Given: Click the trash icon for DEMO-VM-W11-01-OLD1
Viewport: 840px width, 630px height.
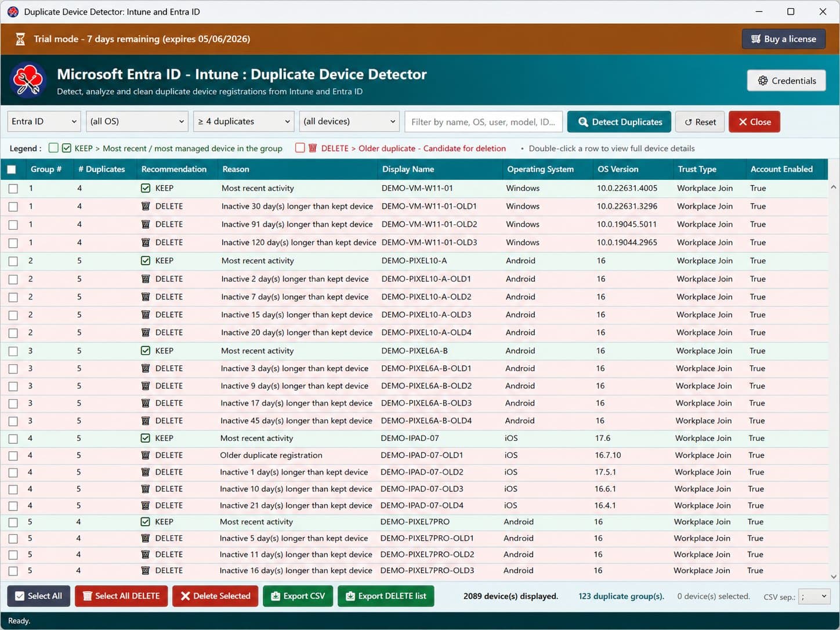Looking at the screenshot, I should tap(146, 207).
